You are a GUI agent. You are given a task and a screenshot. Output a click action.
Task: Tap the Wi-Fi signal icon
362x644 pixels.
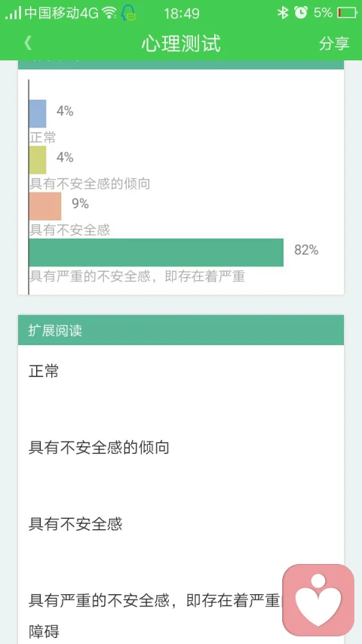(x=109, y=13)
